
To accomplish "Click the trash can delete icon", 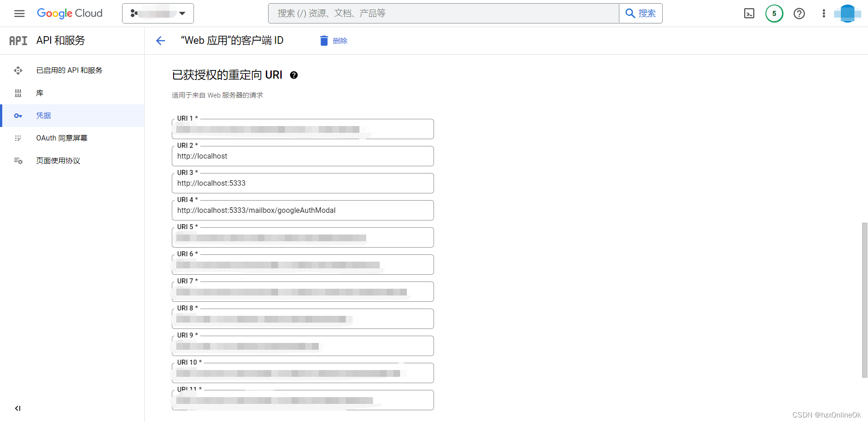I will pyautogui.click(x=324, y=41).
